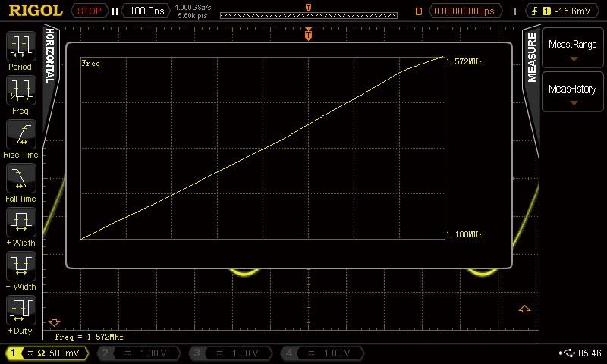Screen dimensions: 607x364
Task: Click the STOP run status indicator
Action: pyautogui.click(x=90, y=11)
